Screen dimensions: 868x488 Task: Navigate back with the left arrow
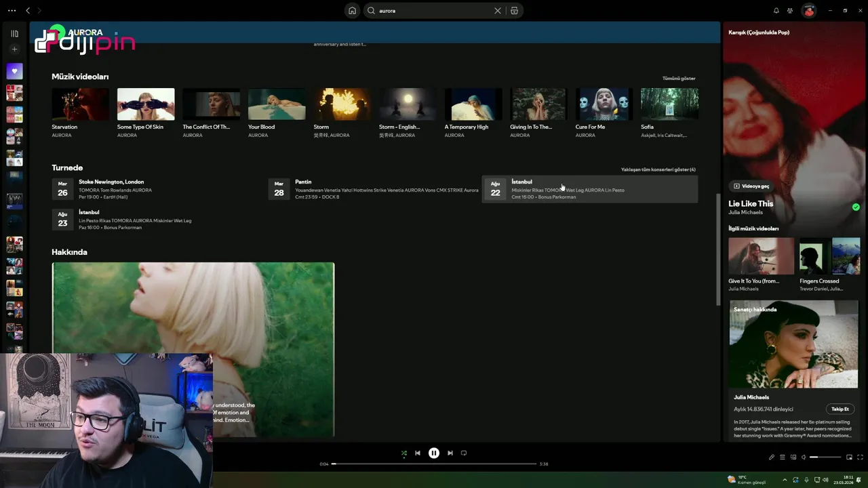28,11
